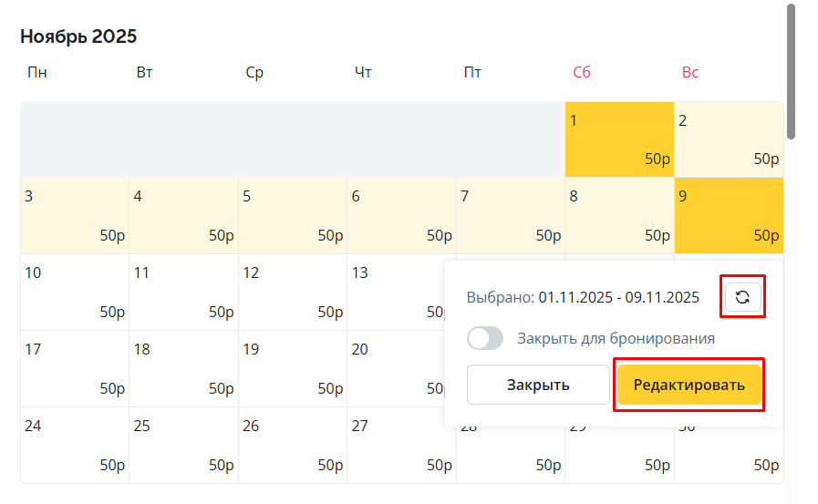Select the highlighted November 9 cell
Image resolution: width=818 pixels, height=504 pixels.
click(729, 216)
